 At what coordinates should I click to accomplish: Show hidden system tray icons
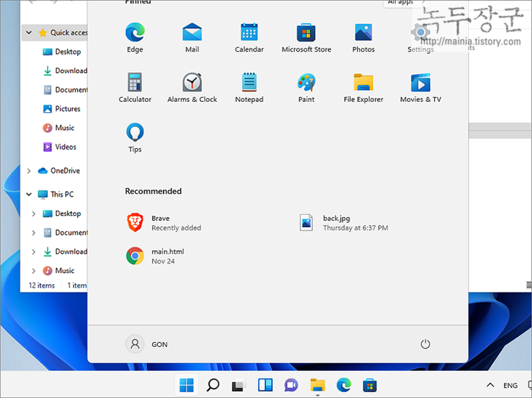tap(490, 385)
